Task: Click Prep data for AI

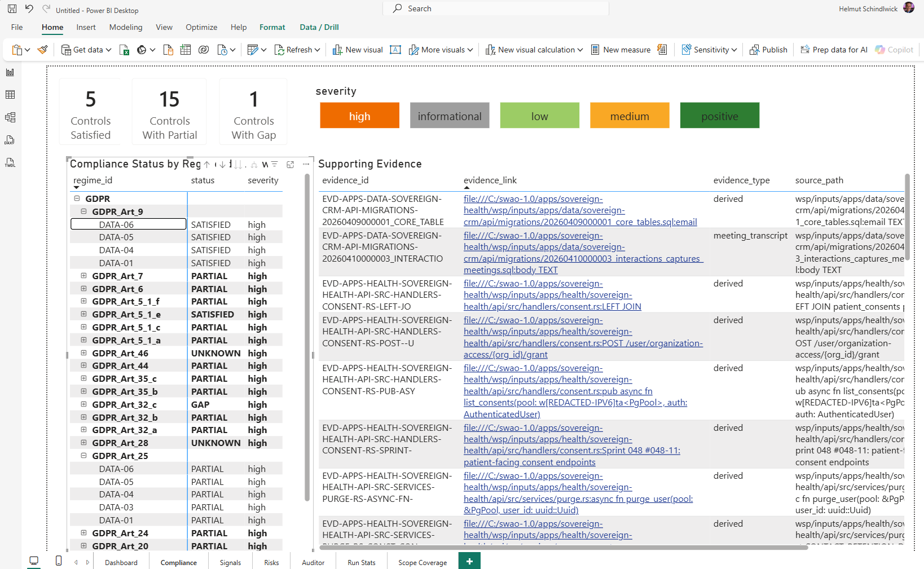Action: pyautogui.click(x=834, y=50)
